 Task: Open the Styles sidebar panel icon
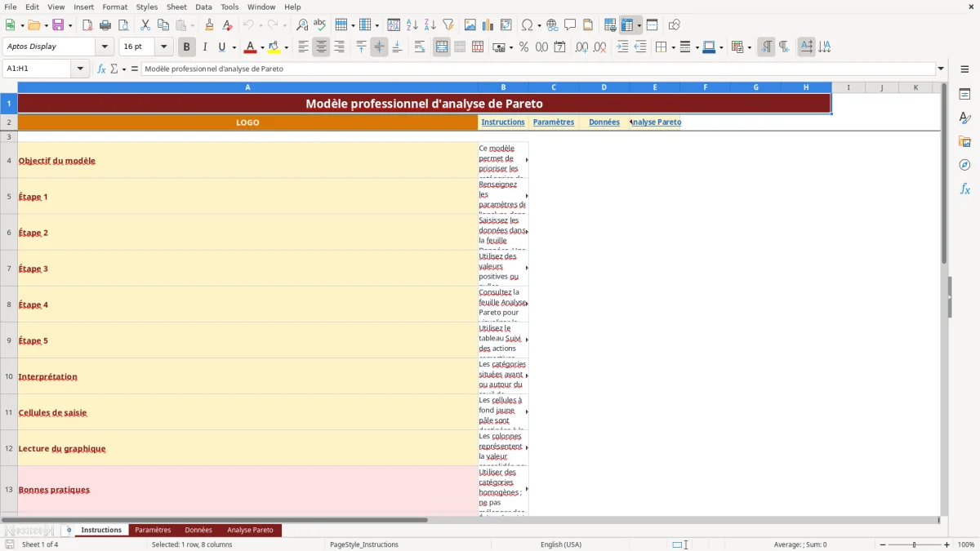tap(964, 118)
